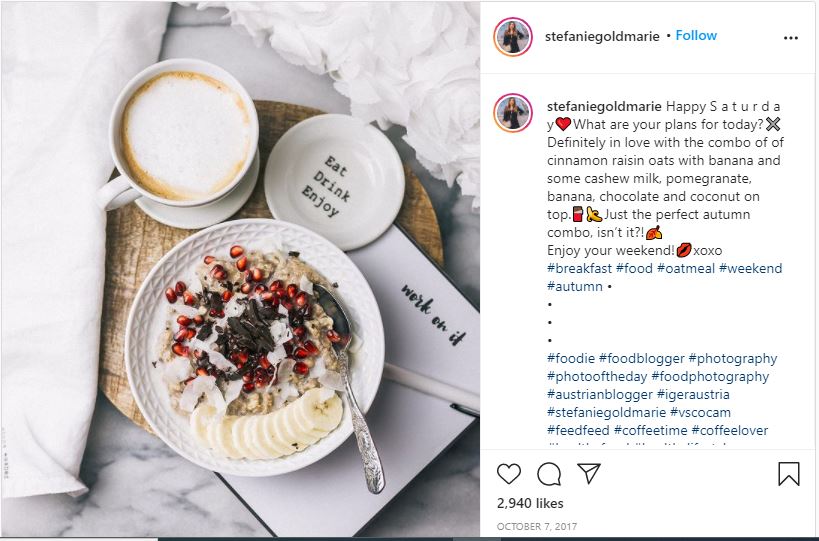Click the Follow link beside the username

696,36
